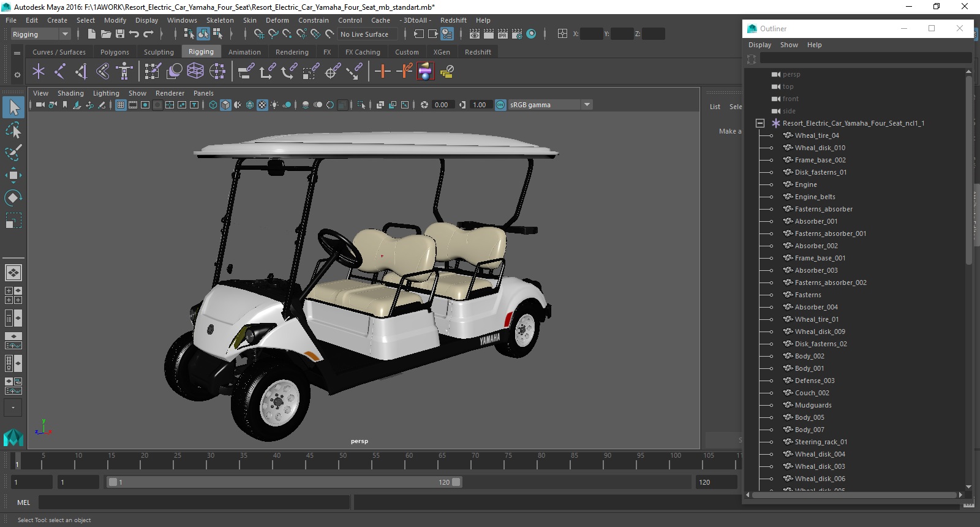Click the Outliner horizontal scroll right arrow
The image size is (980, 527).
pyautogui.click(x=960, y=495)
